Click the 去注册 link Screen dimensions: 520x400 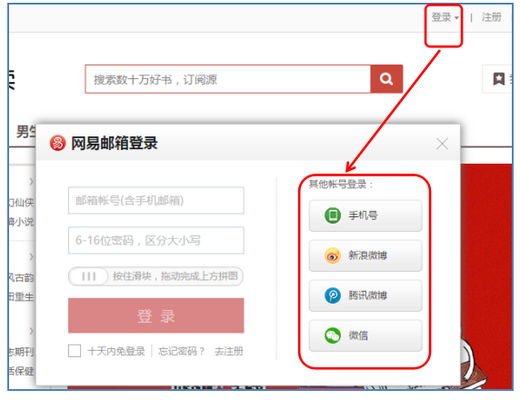coord(229,351)
